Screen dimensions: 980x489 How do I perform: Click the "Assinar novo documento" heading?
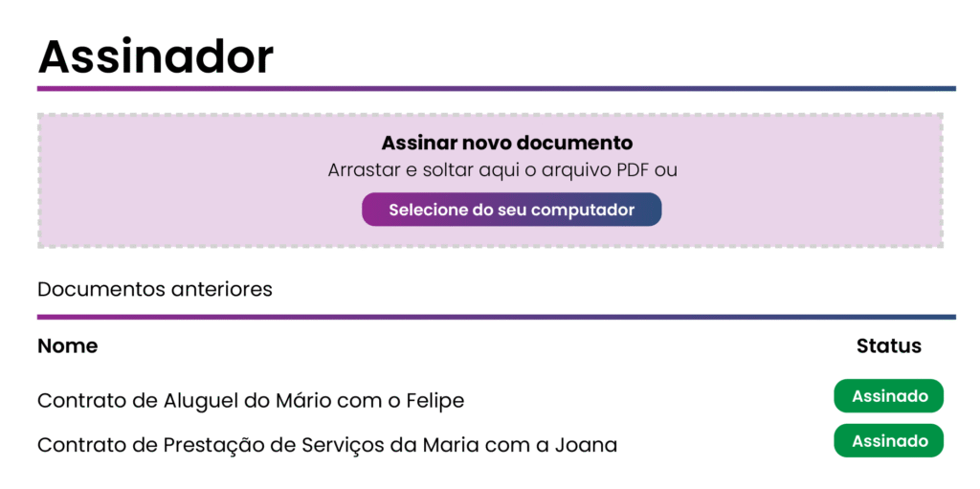[507, 144]
